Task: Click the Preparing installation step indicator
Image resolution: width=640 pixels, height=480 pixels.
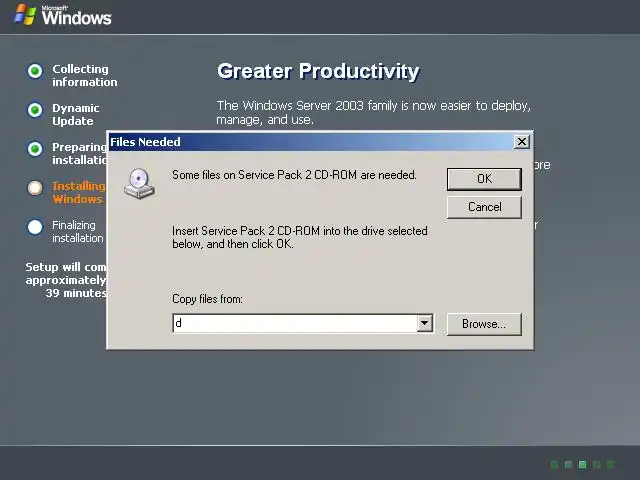Action: click(x=35, y=149)
